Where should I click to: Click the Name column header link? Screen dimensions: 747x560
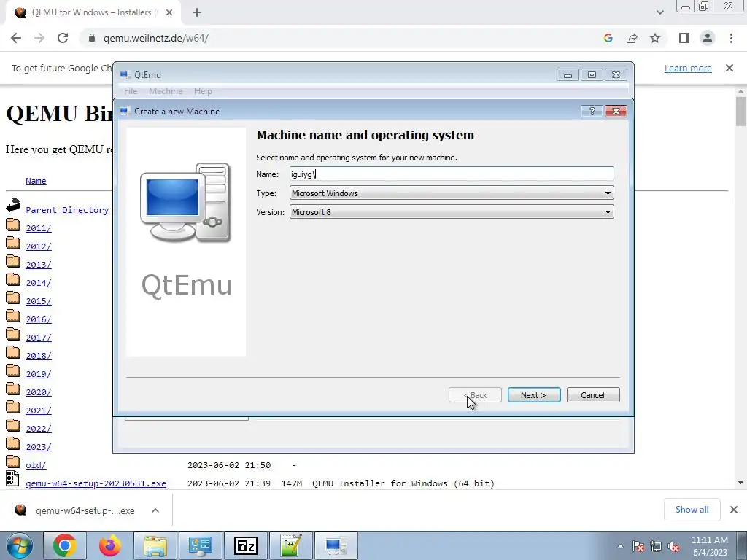click(x=36, y=181)
